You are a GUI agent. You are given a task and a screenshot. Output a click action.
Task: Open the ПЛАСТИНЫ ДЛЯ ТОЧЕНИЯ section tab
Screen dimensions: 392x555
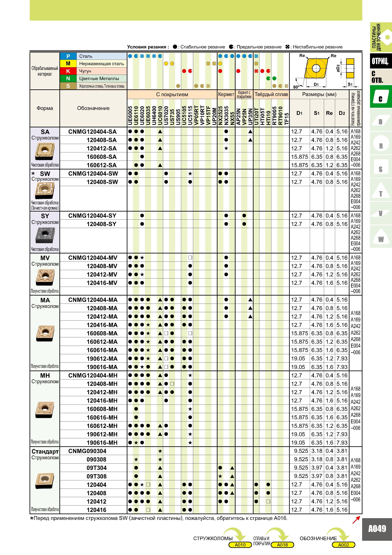tap(381, 37)
